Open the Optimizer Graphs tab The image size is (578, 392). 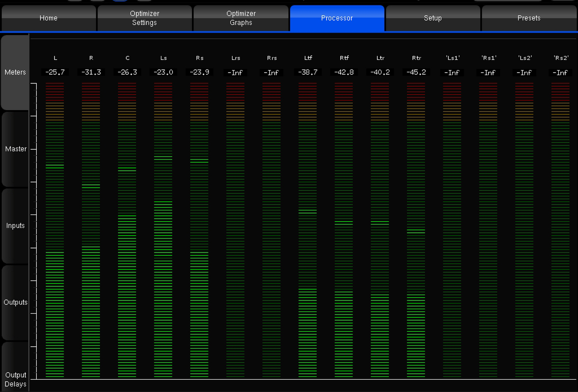coord(241,18)
